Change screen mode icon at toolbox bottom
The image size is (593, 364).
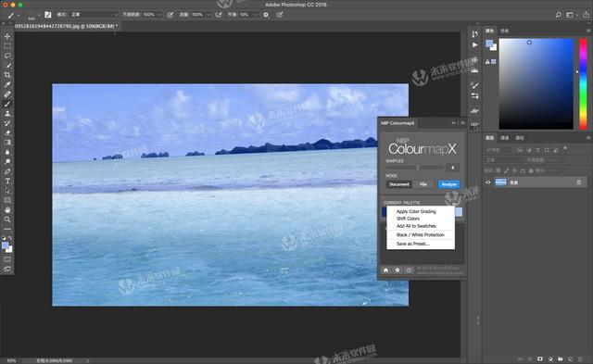pos(7,270)
